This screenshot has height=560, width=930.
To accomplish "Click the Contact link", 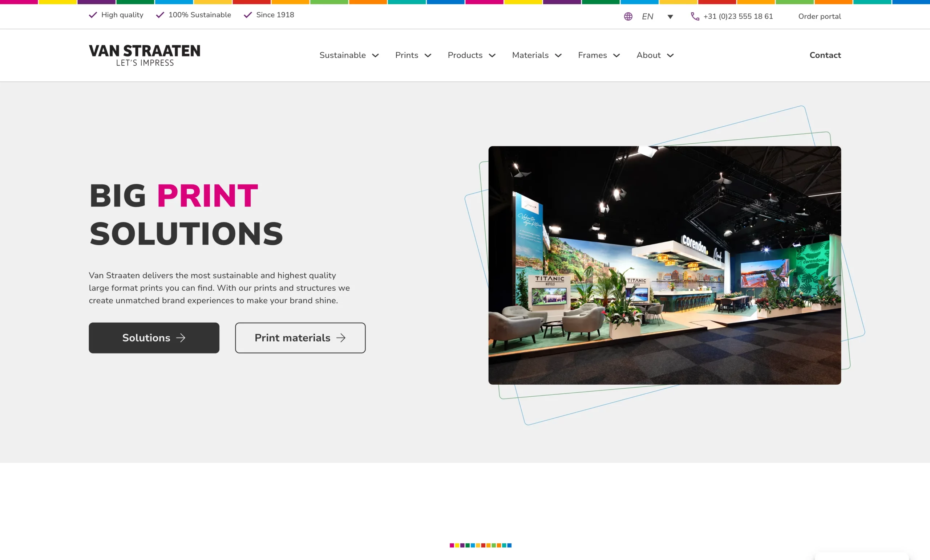I will click(825, 55).
